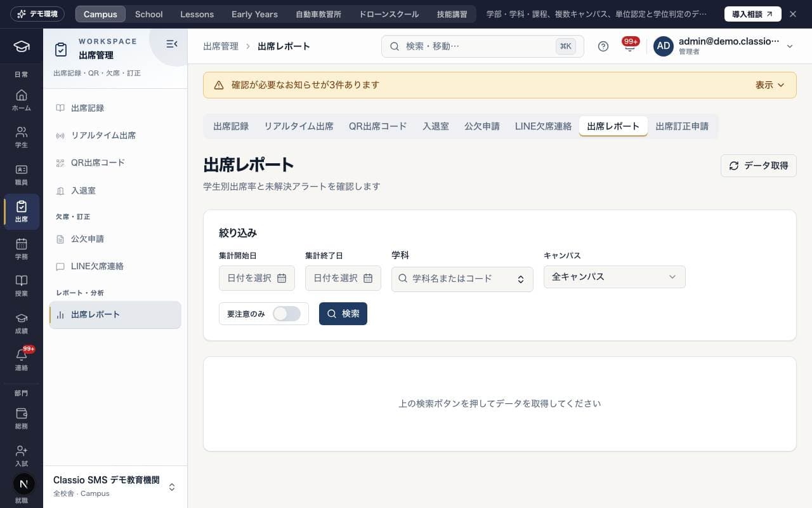
Task: Open リアルタイム出席 in sidebar
Action: 115,135
